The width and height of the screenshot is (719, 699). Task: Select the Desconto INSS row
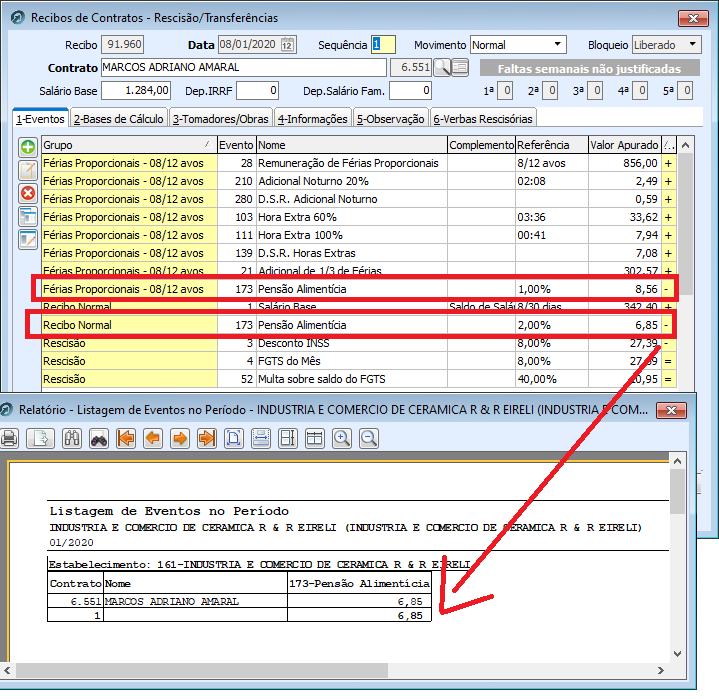point(359,344)
